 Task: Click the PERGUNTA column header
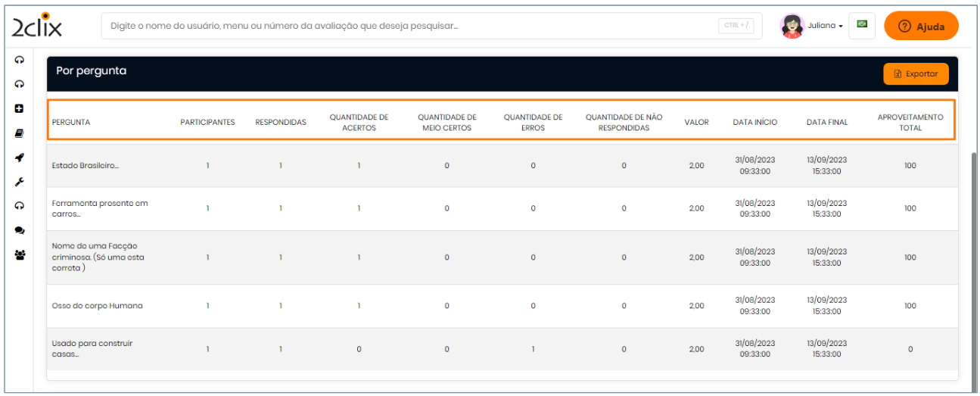tap(71, 123)
